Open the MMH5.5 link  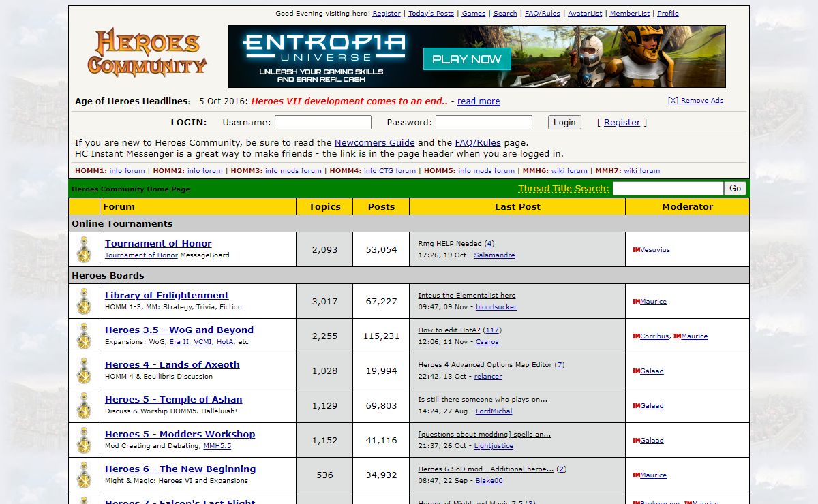click(217, 446)
